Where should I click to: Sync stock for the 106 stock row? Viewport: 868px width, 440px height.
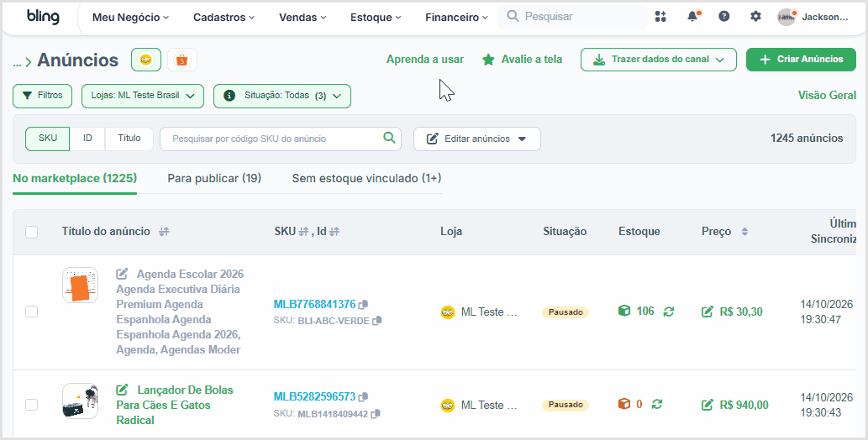pyautogui.click(x=669, y=312)
